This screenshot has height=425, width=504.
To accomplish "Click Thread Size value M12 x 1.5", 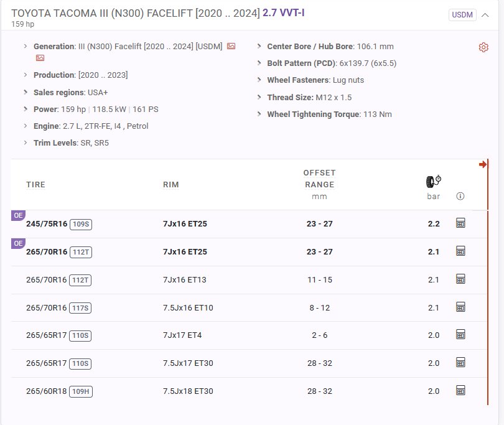I will click(x=334, y=98).
